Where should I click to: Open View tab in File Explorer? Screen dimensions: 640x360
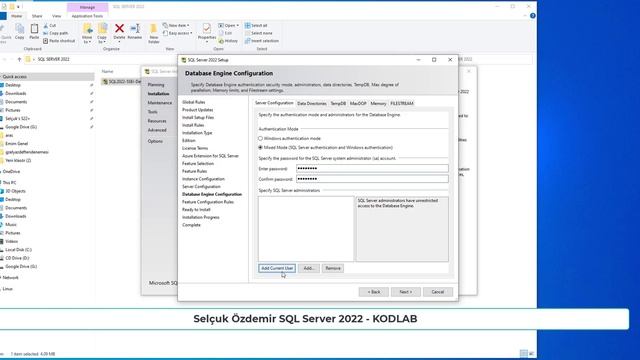[56, 16]
